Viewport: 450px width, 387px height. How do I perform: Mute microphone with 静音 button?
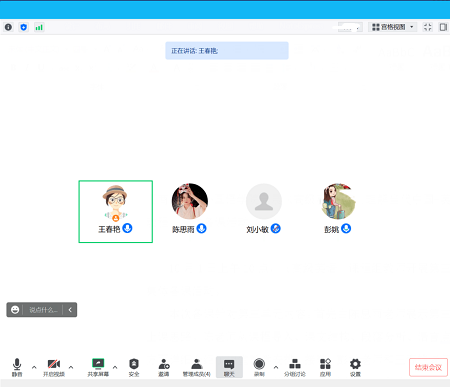(17, 367)
